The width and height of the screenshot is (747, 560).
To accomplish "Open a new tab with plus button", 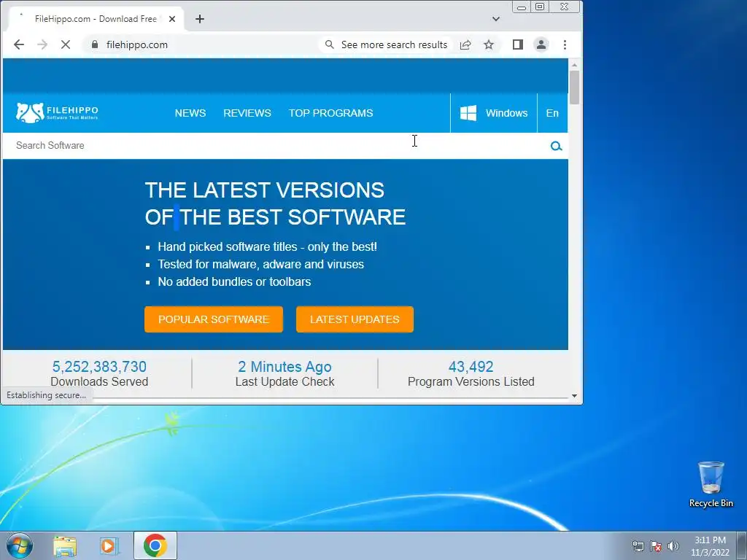I will coord(200,19).
